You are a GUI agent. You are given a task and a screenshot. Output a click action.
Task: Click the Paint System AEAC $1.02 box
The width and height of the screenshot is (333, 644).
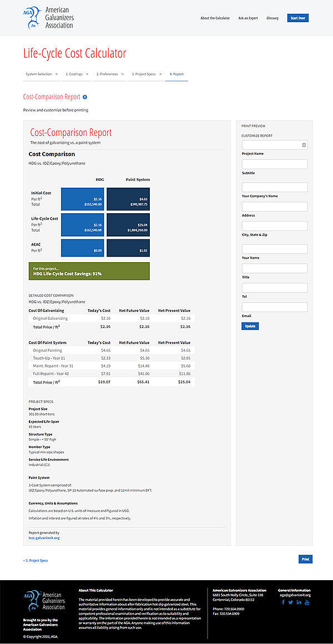point(128,248)
